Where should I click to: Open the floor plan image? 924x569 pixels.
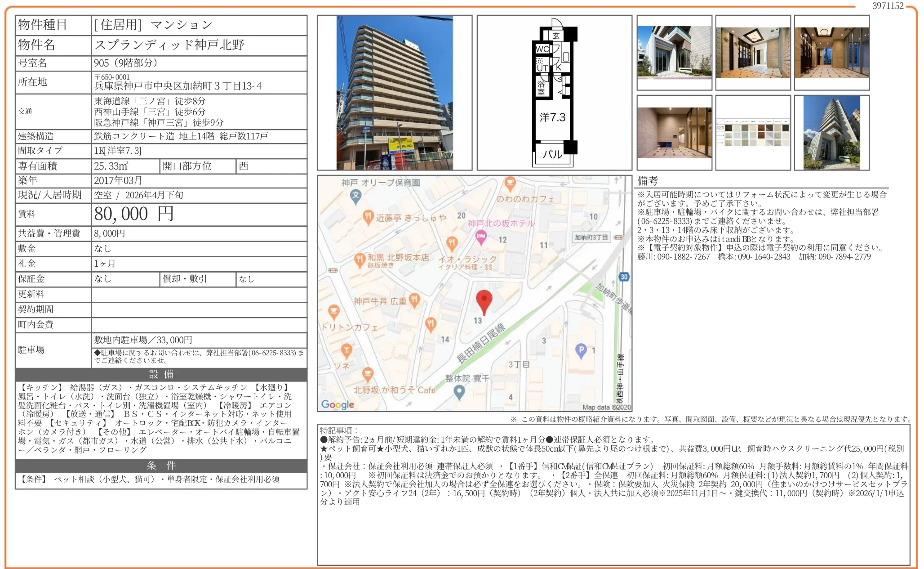(x=554, y=93)
